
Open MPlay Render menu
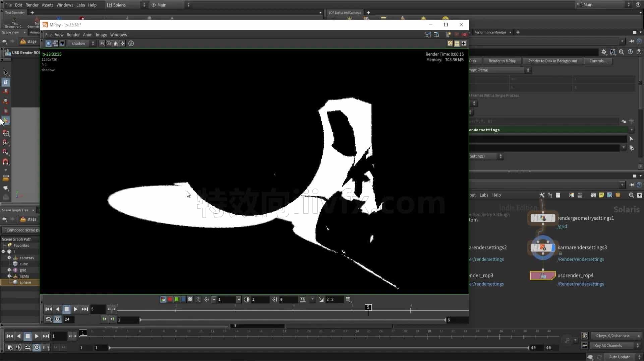pos(73,35)
